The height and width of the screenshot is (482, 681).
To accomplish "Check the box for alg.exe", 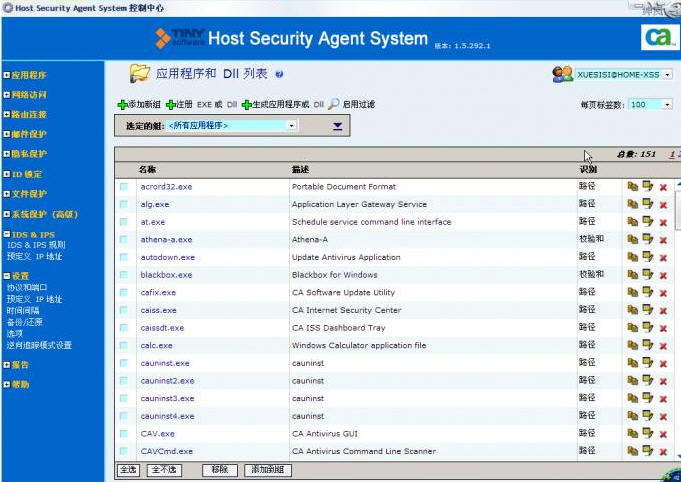I will [124, 204].
